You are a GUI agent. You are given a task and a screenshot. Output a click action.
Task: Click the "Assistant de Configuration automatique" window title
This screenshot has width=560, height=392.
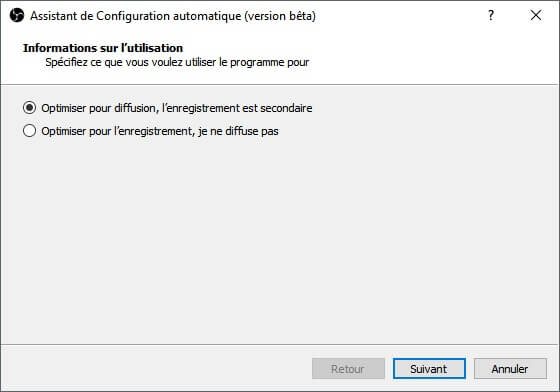click(x=136, y=16)
